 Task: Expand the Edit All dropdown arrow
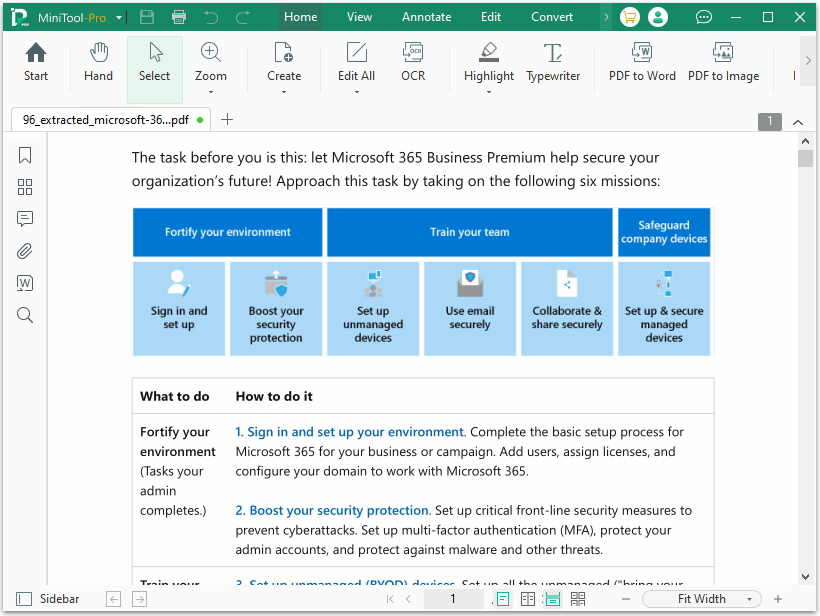coord(357,92)
